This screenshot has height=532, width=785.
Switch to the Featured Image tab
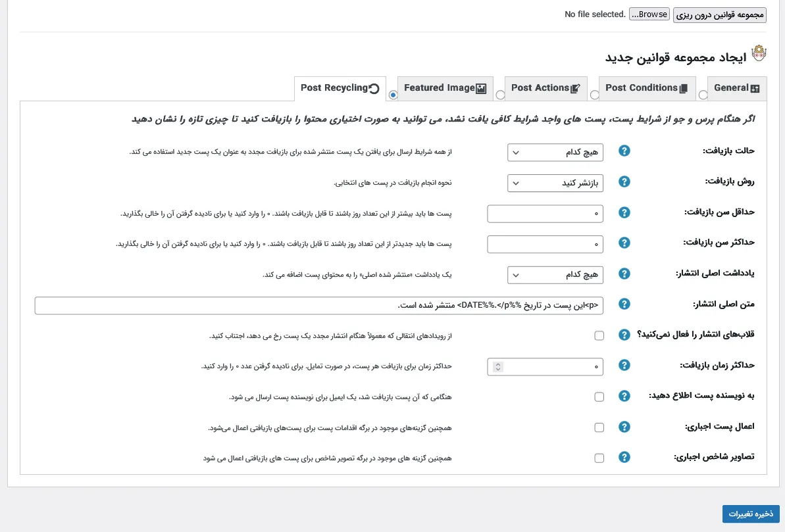445,88
